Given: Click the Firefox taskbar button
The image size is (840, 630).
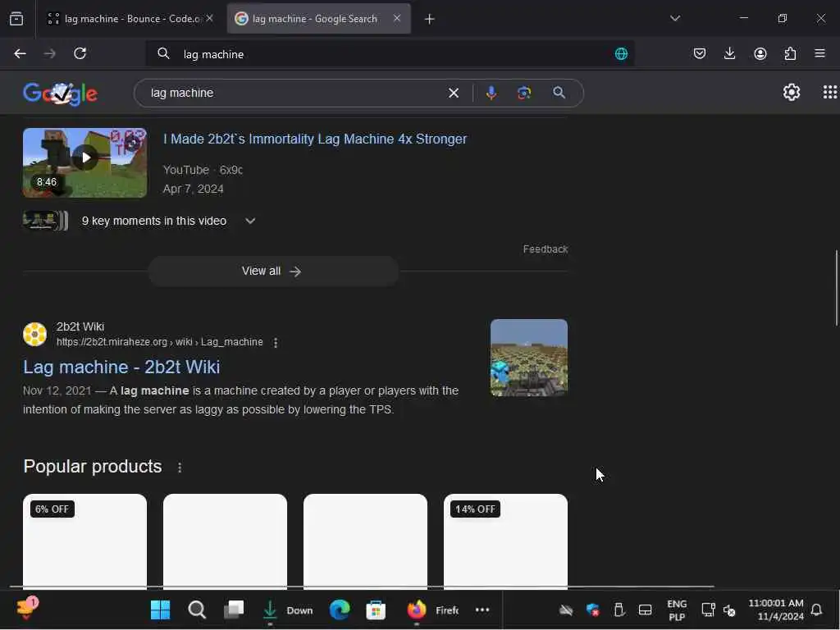Looking at the screenshot, I should click(x=431, y=610).
